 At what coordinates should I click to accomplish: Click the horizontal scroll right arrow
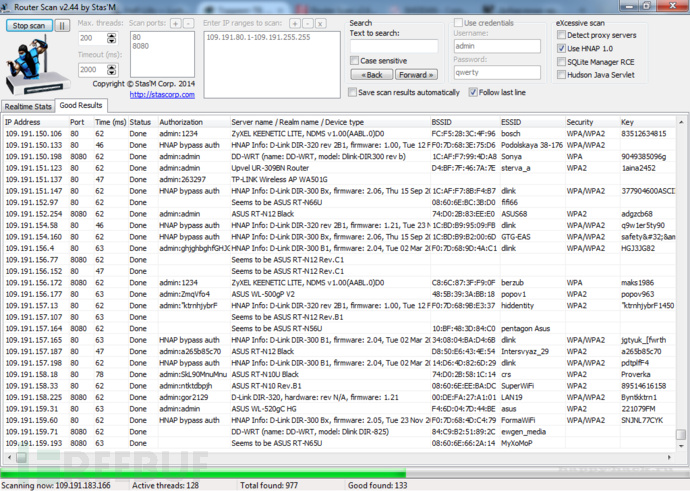click(x=670, y=458)
